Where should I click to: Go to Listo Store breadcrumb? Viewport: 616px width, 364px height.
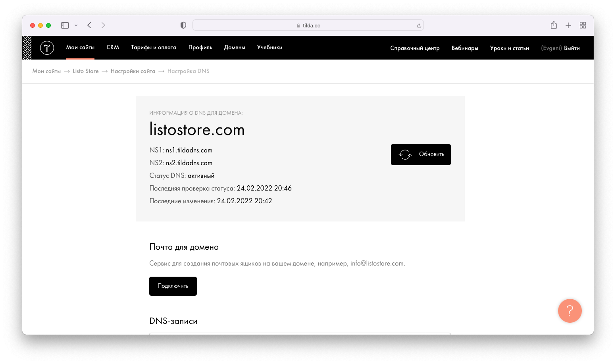86,71
